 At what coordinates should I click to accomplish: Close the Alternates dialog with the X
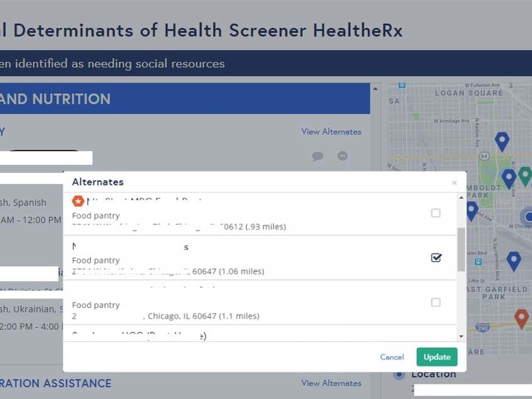click(454, 183)
